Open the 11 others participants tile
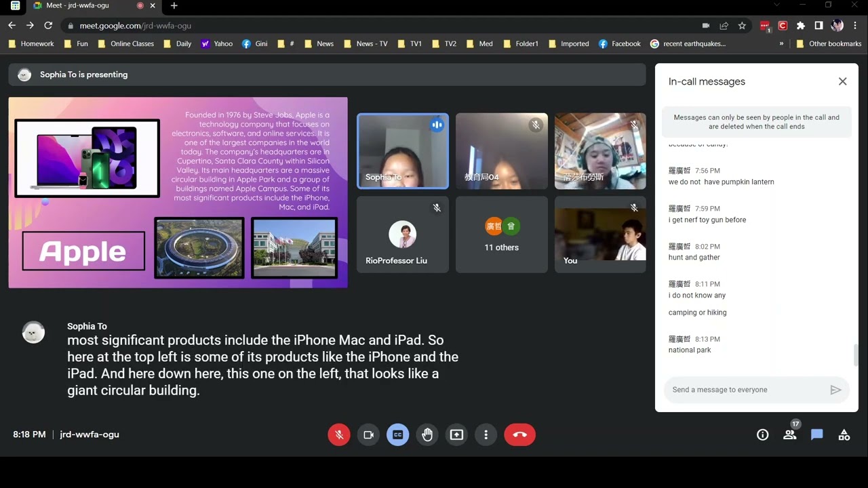This screenshot has width=868, height=488. (502, 235)
